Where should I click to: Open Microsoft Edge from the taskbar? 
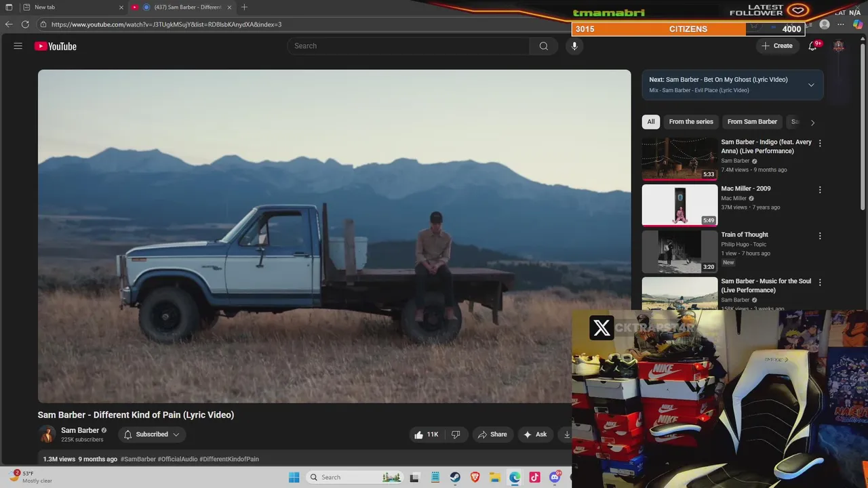click(x=515, y=477)
